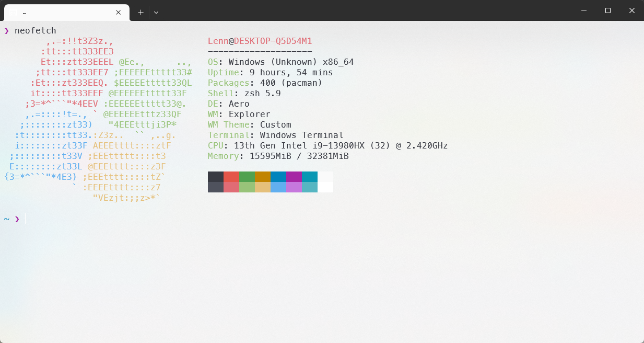
Task: Click the terminal icon in the tab
Action: pyautogui.click(x=13, y=12)
